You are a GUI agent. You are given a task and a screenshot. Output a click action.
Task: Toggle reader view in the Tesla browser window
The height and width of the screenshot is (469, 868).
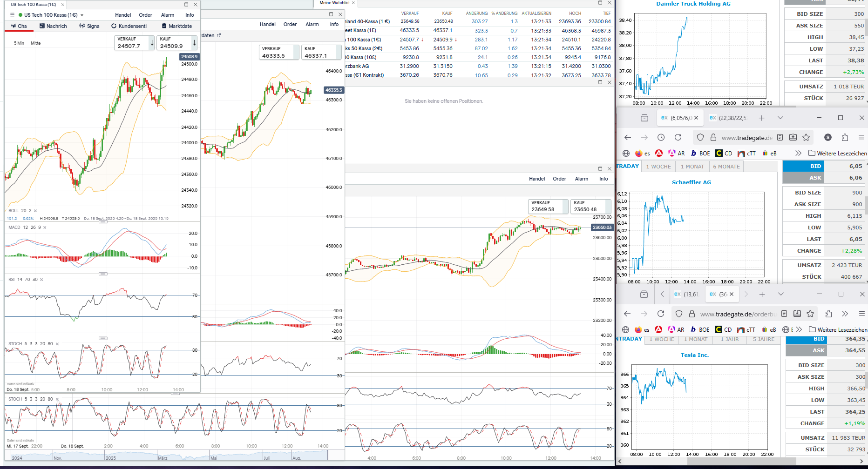point(784,314)
